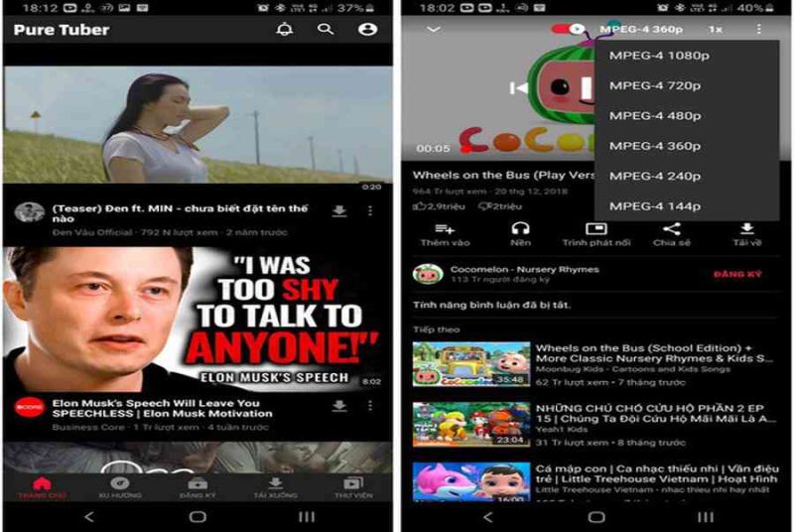The image size is (794, 532).
Task: Download the Elon Musk's Speech video
Action: (x=339, y=406)
